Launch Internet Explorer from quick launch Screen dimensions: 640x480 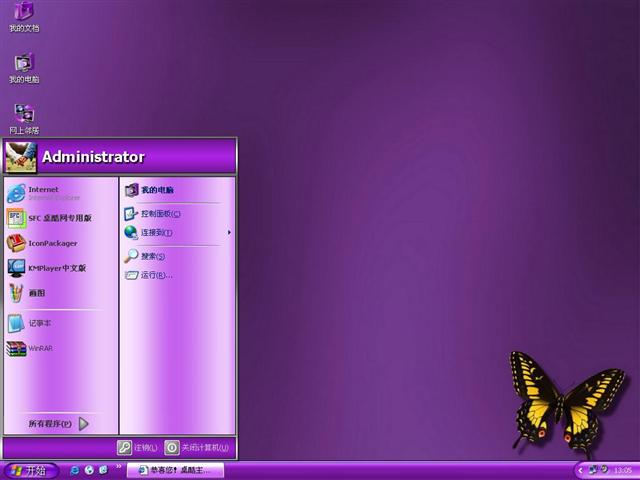75,470
